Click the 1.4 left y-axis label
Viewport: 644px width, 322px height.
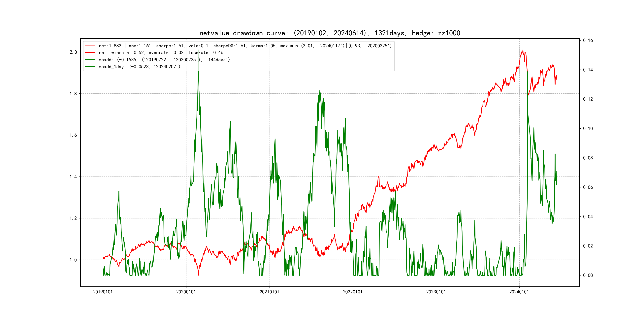pos(73,177)
